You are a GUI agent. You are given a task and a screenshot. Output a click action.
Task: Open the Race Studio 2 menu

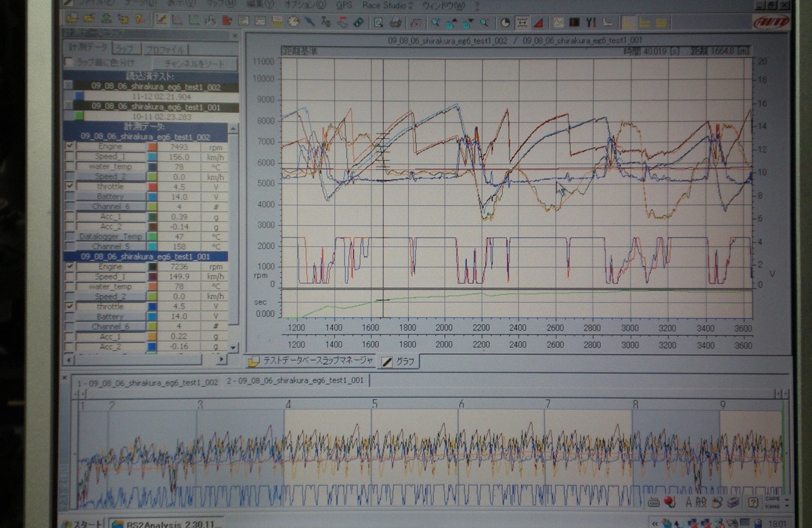[388, 5]
